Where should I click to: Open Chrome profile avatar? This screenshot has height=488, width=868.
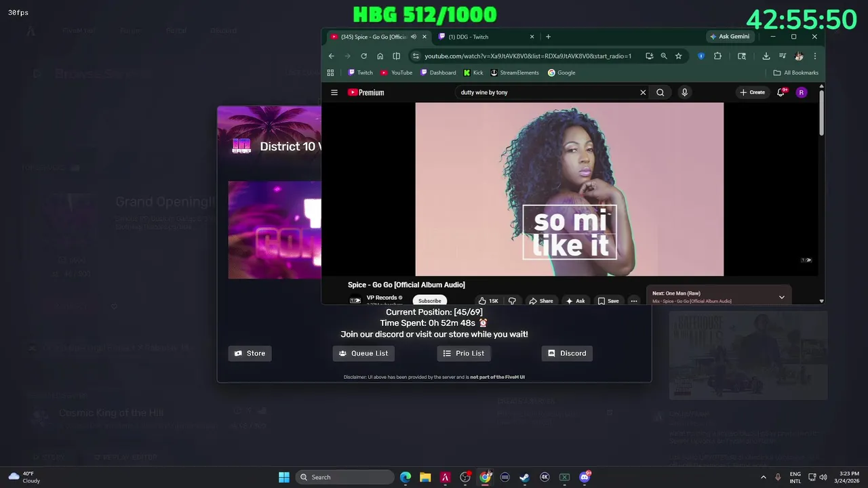tap(799, 56)
